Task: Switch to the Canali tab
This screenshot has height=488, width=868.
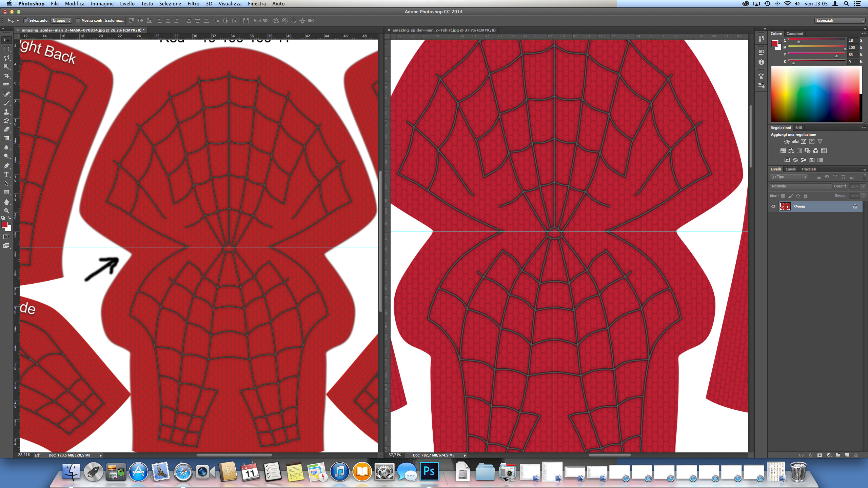Action: tap(791, 169)
